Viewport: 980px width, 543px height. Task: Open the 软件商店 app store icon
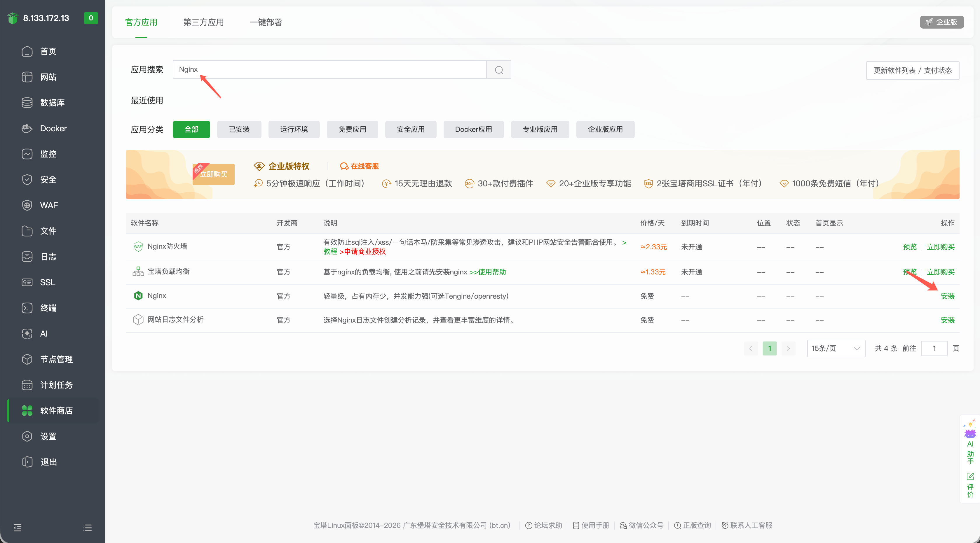coord(27,411)
